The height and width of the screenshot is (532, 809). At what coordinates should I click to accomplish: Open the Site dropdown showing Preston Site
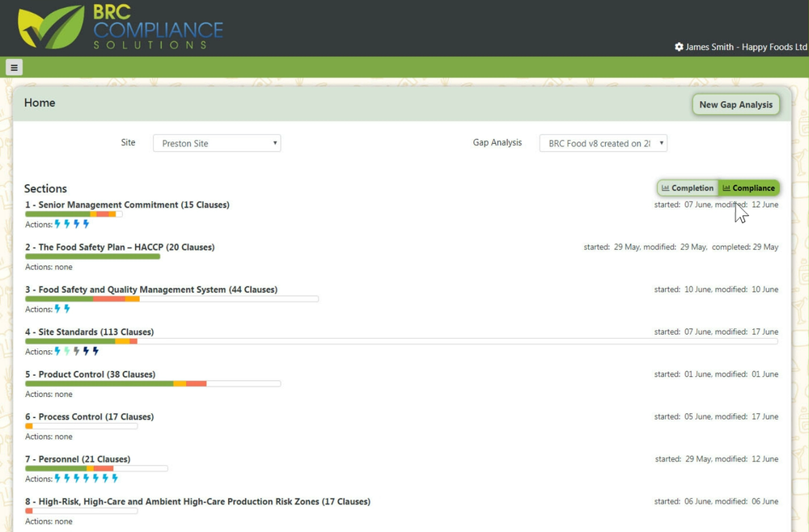point(217,142)
